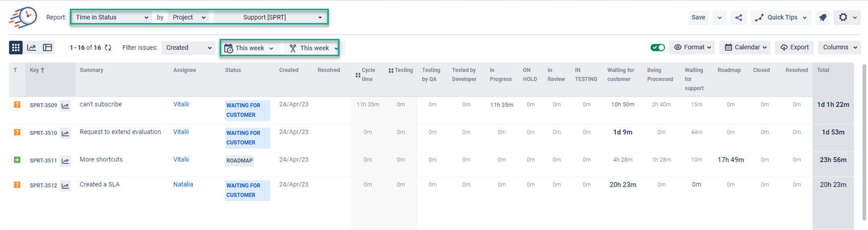The height and width of the screenshot is (230, 868).
Task: Expand the Created filter issues dropdown
Action: tap(188, 48)
